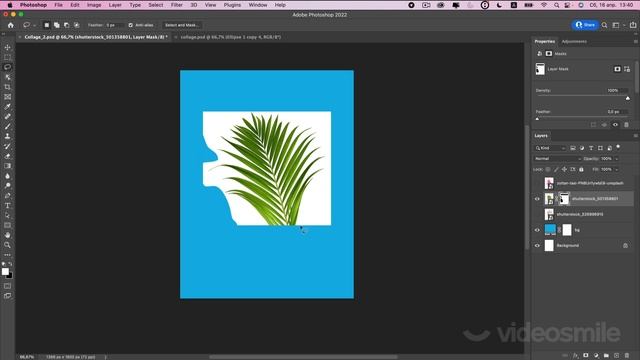Image resolution: width=640 pixels, height=360 pixels.
Task: Click the blue bg layer thumbnail
Action: click(550, 230)
